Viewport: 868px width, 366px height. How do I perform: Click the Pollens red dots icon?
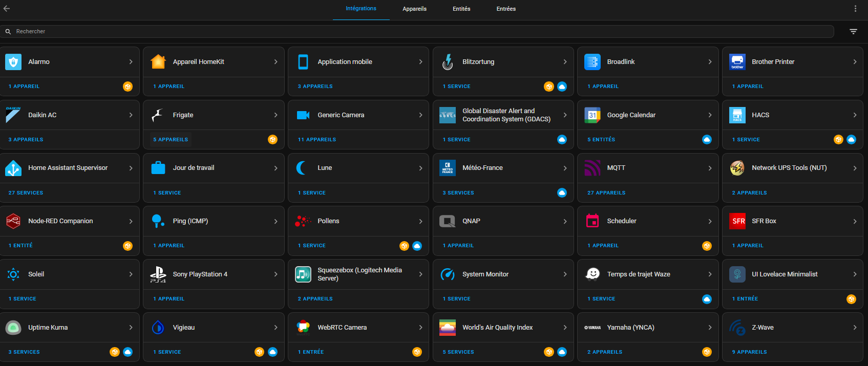[x=303, y=221]
